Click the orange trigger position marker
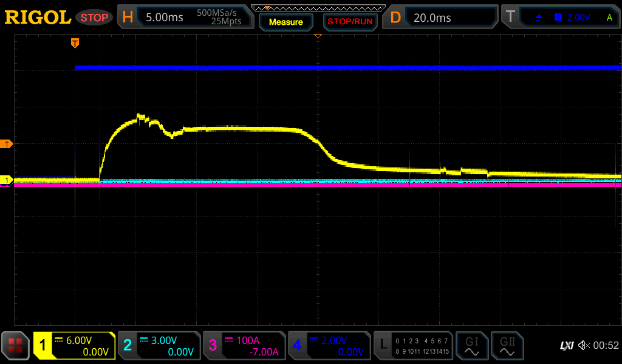Image resolution: width=622 pixels, height=364 pixels. pyautogui.click(x=75, y=42)
